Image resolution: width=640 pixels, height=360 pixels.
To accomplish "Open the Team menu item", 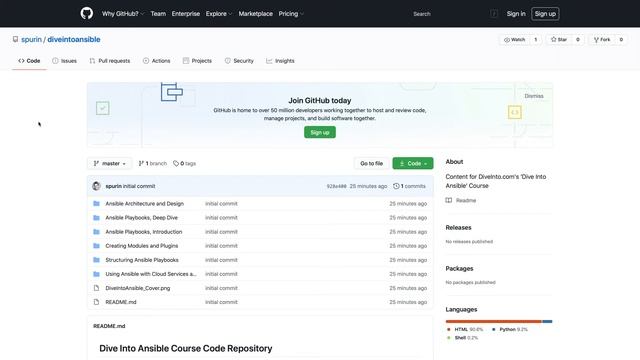I will tap(158, 13).
